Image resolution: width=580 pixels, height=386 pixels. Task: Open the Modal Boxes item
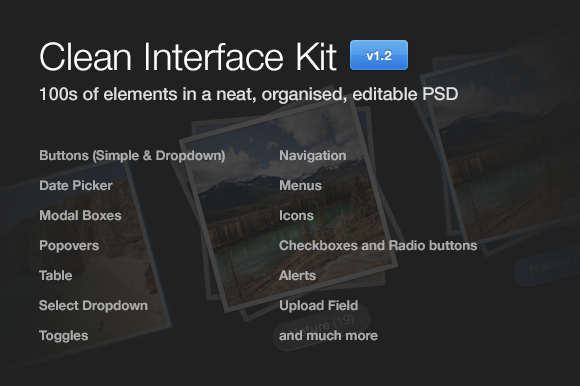coord(80,216)
